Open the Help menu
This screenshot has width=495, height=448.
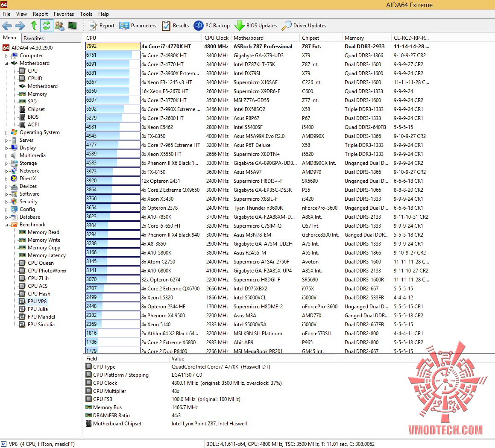tap(103, 14)
